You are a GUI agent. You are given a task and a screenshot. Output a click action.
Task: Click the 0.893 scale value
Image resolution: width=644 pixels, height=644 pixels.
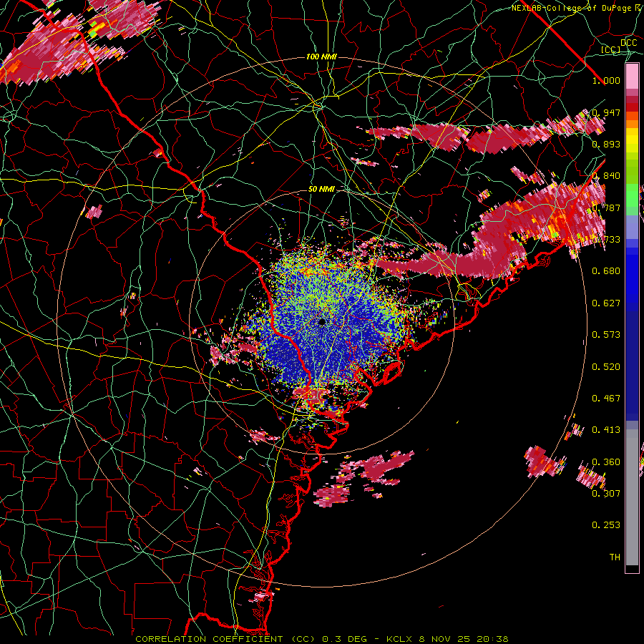point(606,144)
